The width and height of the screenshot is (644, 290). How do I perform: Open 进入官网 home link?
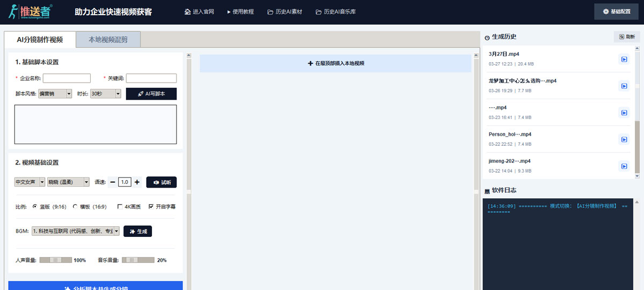coord(199,11)
